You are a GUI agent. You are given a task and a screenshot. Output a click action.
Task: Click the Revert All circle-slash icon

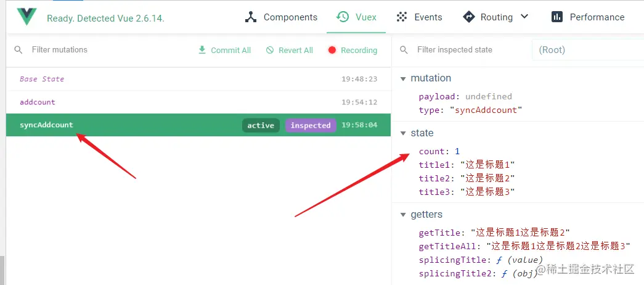pos(270,50)
